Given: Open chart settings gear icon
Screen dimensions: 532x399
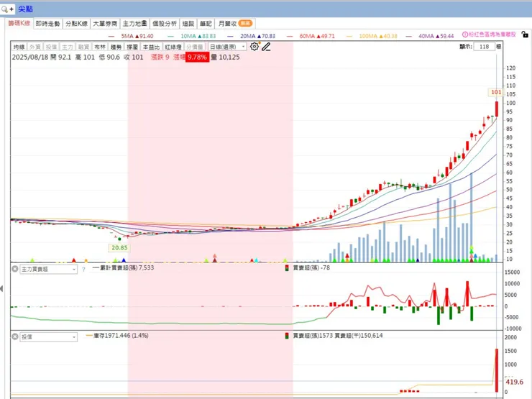Looking at the screenshot, I should click(x=254, y=47).
